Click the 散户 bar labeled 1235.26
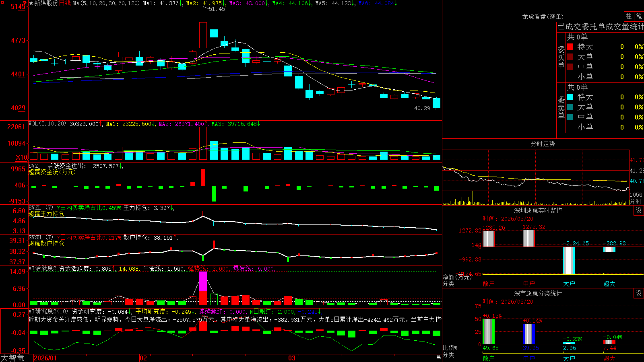The width and height of the screenshot is (644, 362). point(488,239)
